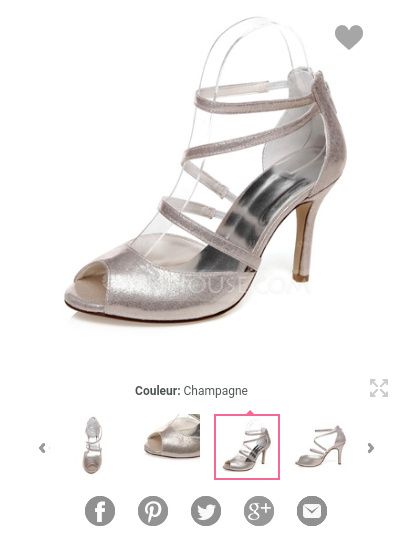Show next thumbnails with right arrow

[x=371, y=448]
